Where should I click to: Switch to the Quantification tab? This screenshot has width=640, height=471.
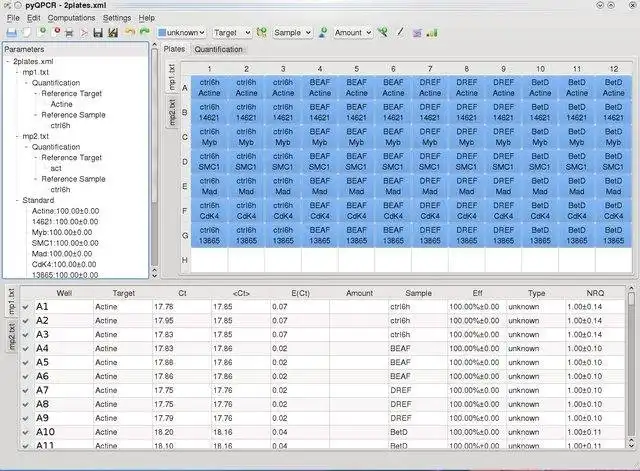[x=218, y=49]
